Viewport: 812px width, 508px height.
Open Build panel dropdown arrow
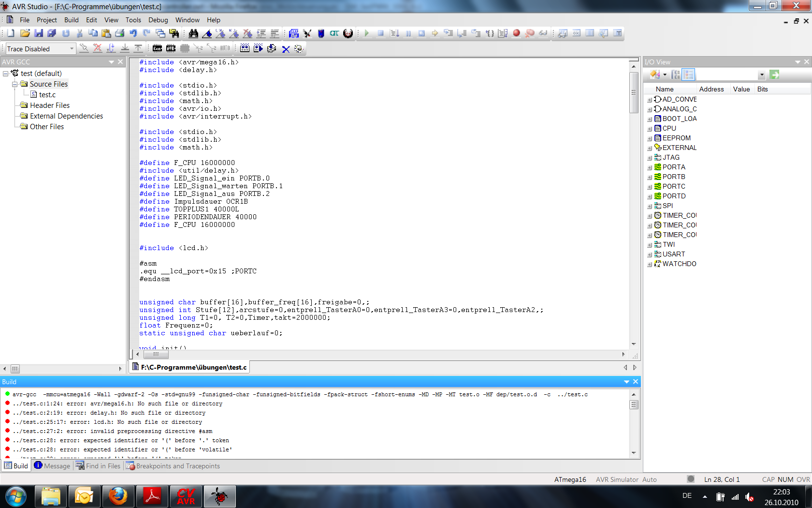point(627,382)
